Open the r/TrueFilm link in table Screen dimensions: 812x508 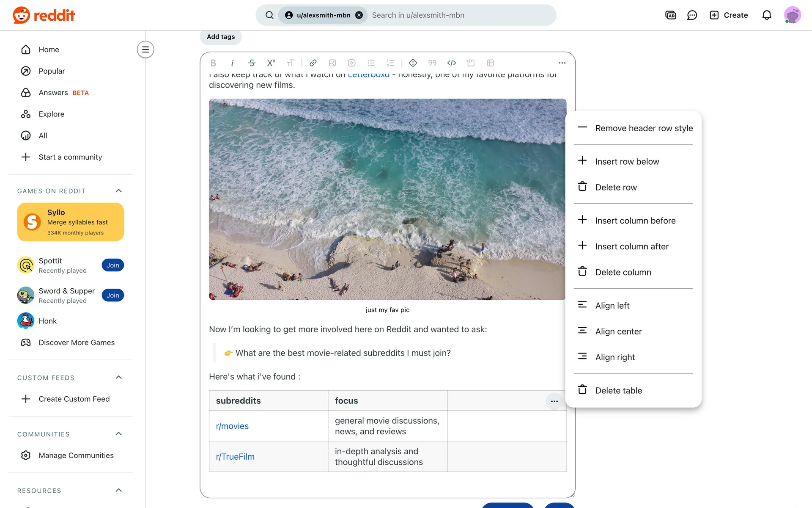click(235, 457)
